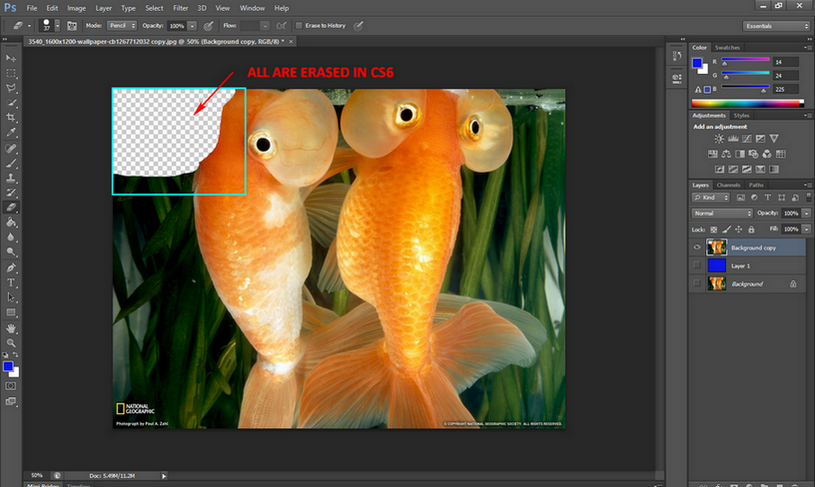815x487 pixels.
Task: Open the layer blend mode Normal dropdown
Action: (x=722, y=213)
